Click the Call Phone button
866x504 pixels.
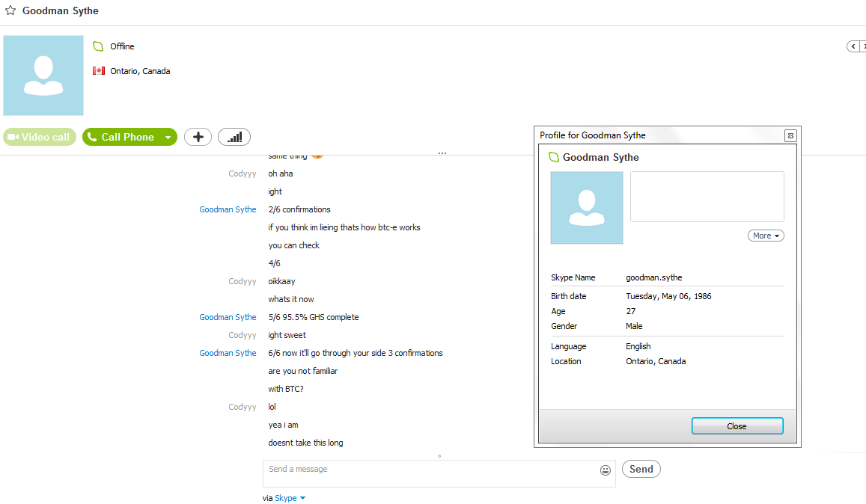coord(121,137)
